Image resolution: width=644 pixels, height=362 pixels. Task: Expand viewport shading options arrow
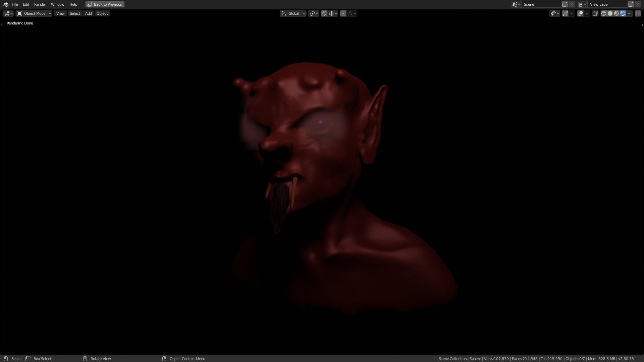pos(629,13)
